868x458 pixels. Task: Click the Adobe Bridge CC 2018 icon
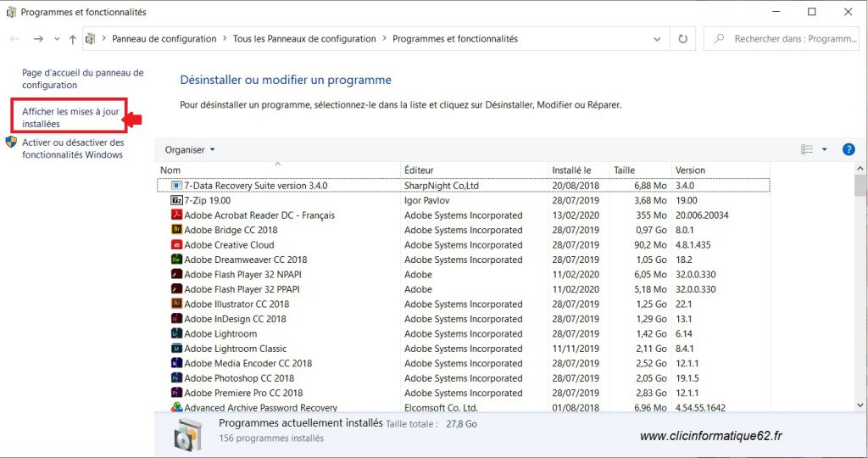pyautogui.click(x=176, y=230)
